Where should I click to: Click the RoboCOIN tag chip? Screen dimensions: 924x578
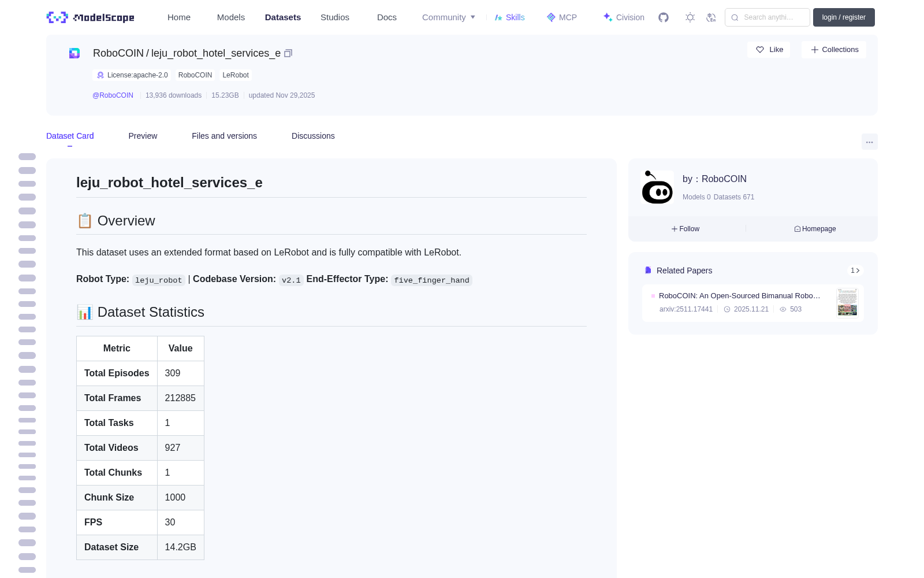tap(195, 75)
